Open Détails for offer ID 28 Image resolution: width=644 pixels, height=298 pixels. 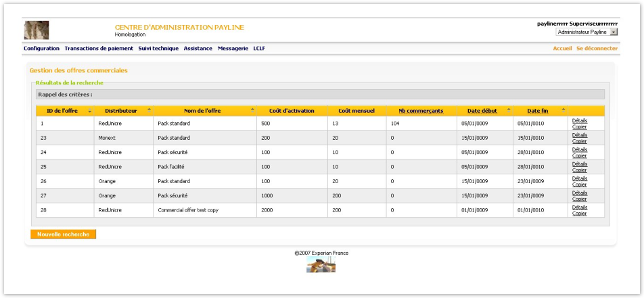pyautogui.click(x=580, y=207)
